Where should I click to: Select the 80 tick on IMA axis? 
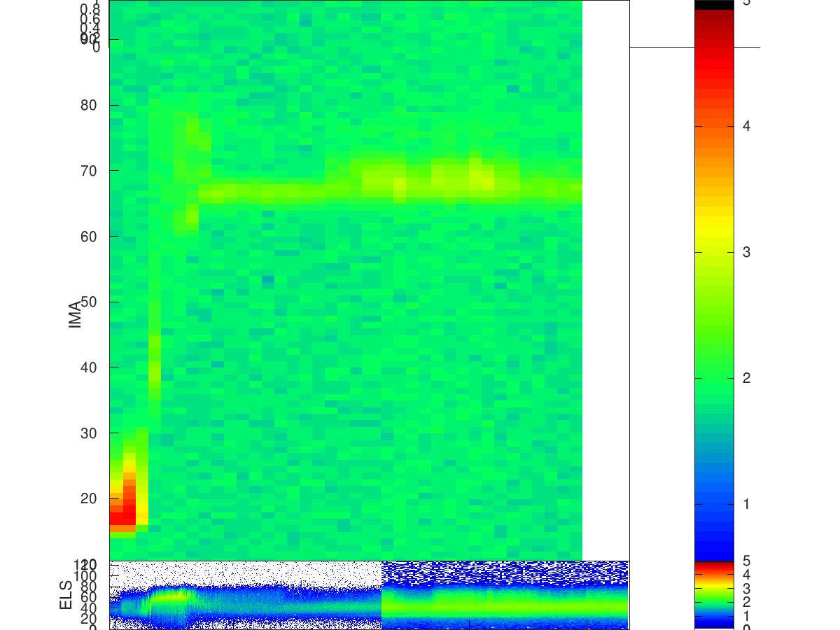tap(89, 106)
